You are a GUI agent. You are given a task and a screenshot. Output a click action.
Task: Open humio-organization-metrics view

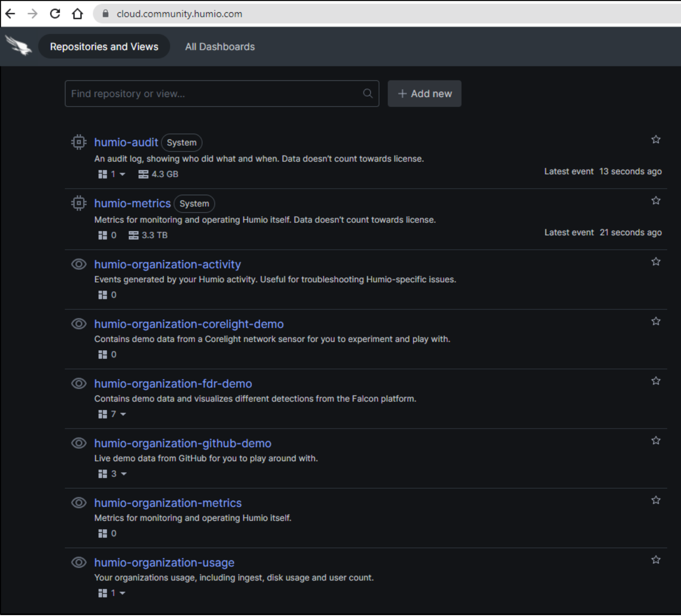(x=168, y=503)
